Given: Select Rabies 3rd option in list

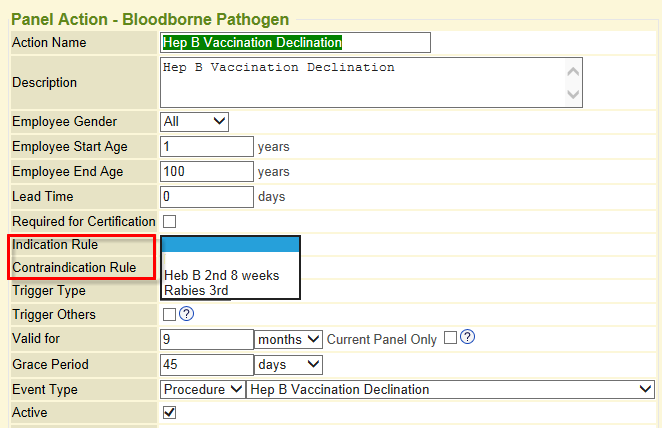Looking at the screenshot, I should 196,290.
